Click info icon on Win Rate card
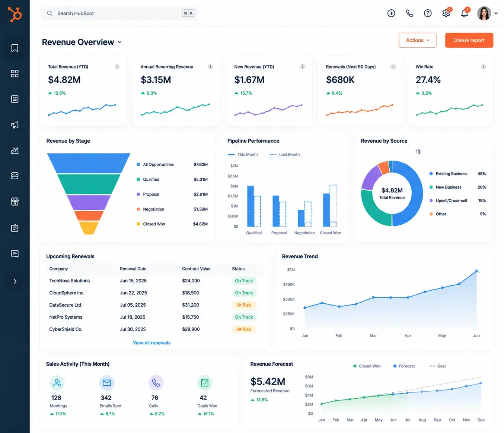This screenshot has width=504, height=433. (x=483, y=67)
